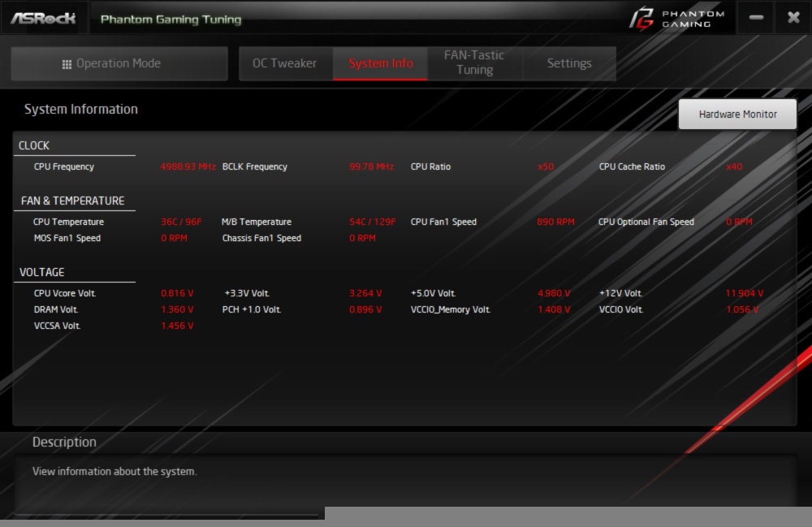Go to the Settings tab
This screenshot has height=527, width=812.
click(x=569, y=63)
